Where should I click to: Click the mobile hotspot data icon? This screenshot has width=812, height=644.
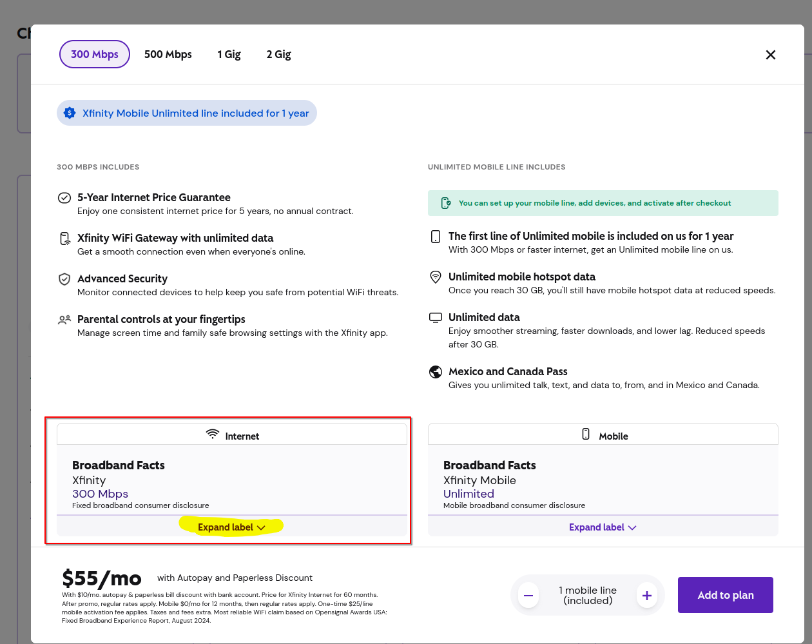click(x=436, y=277)
